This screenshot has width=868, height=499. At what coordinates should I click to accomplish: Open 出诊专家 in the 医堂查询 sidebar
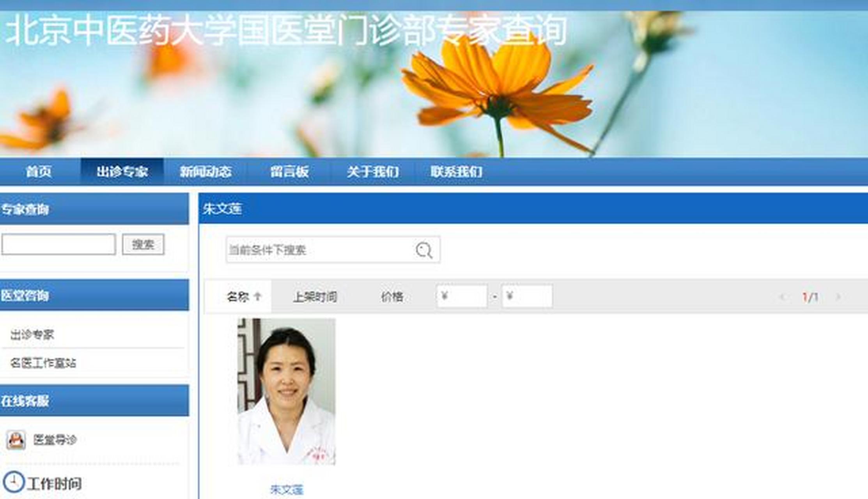pyautogui.click(x=32, y=334)
